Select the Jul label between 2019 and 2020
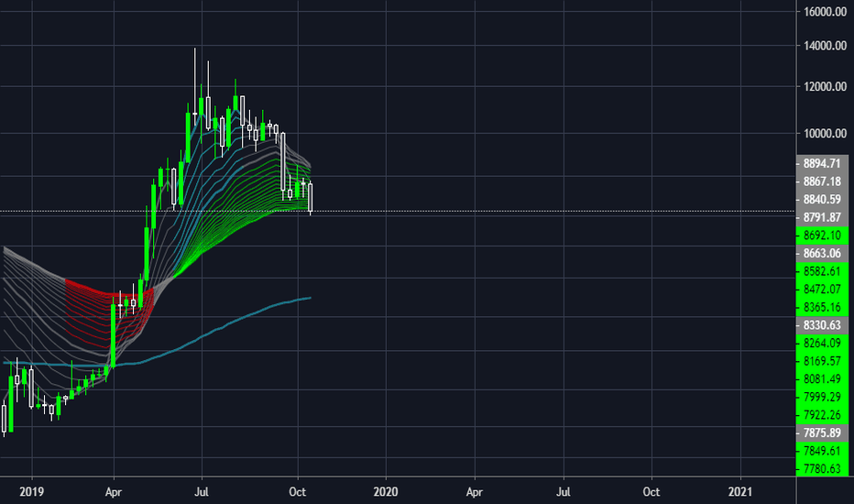The width and height of the screenshot is (854, 504). (202, 492)
